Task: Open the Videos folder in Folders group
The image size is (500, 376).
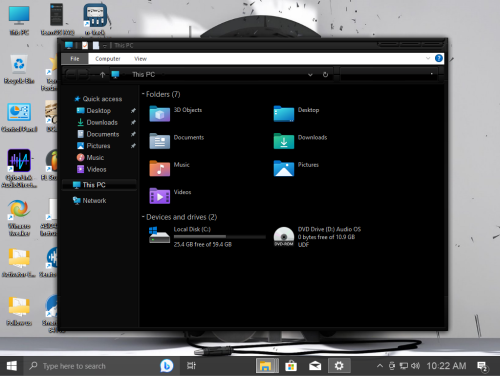Action: [x=159, y=195]
